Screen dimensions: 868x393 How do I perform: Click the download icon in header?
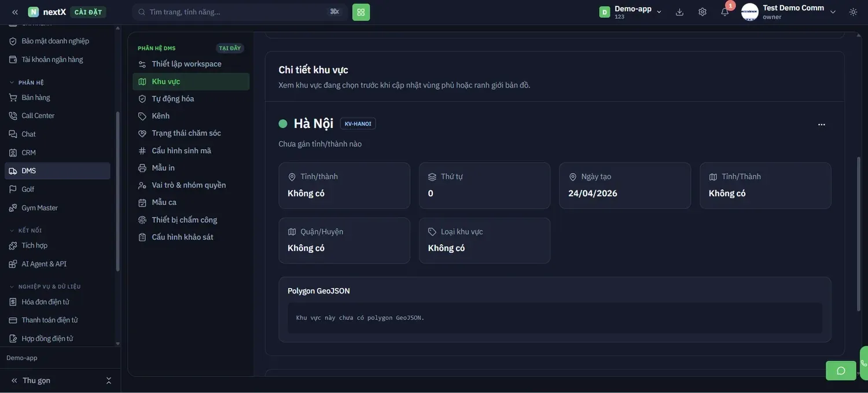click(679, 12)
